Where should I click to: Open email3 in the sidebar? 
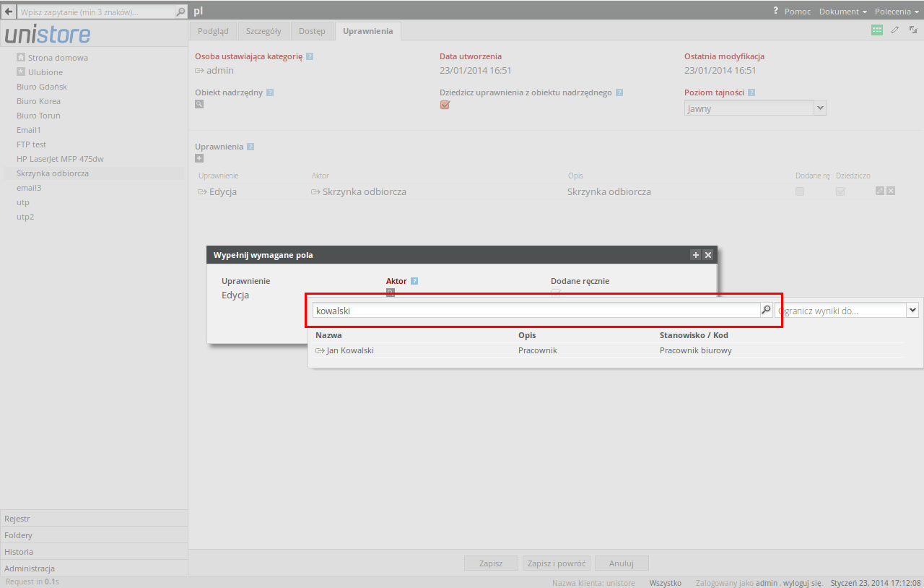(x=29, y=188)
